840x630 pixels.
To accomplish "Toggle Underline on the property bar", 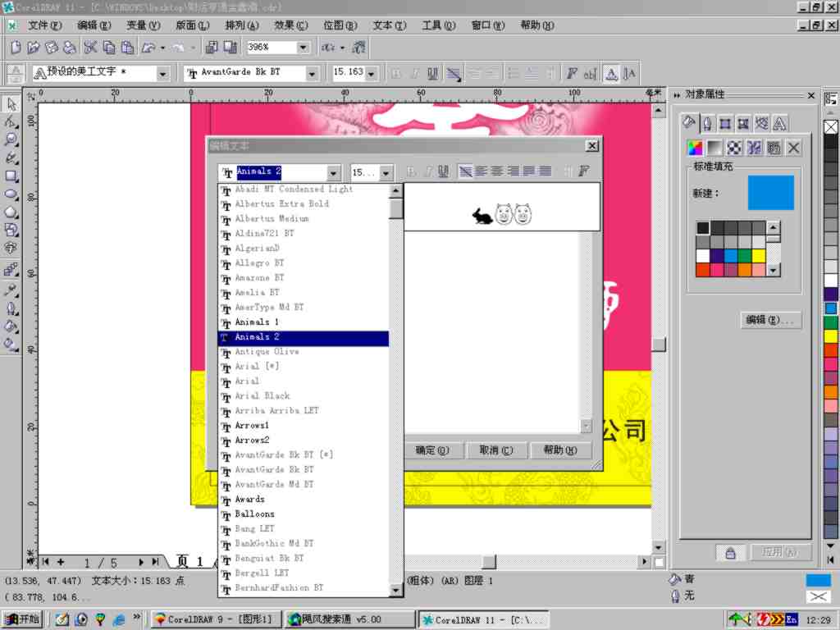I will tap(433, 73).
